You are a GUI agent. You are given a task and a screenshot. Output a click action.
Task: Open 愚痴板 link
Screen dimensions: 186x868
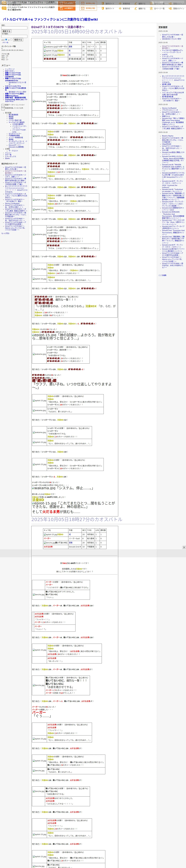click(x=11, y=139)
